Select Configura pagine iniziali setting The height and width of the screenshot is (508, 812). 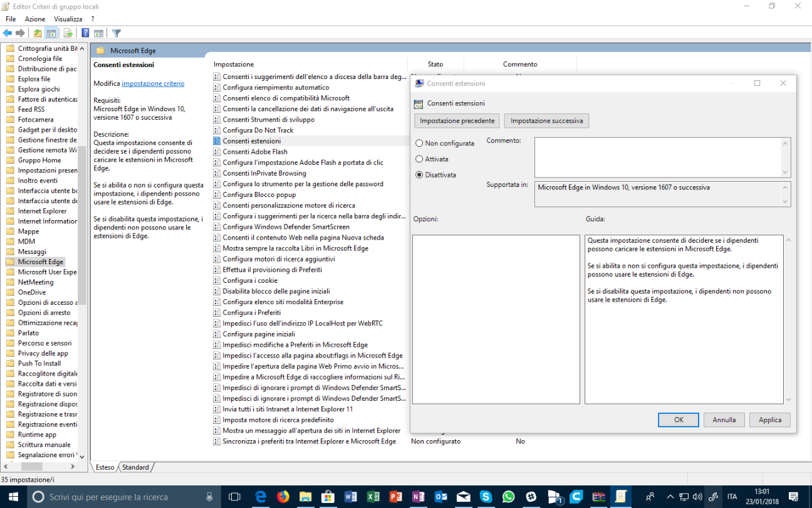point(259,334)
